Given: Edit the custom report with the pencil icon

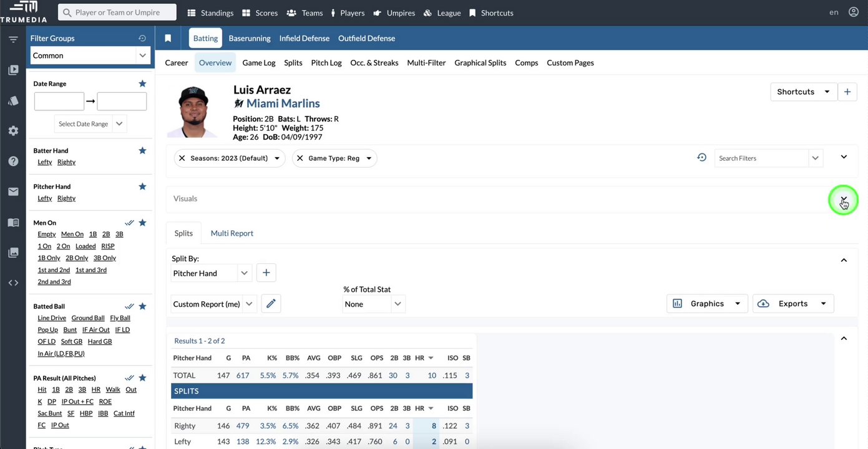Looking at the screenshot, I should point(271,304).
